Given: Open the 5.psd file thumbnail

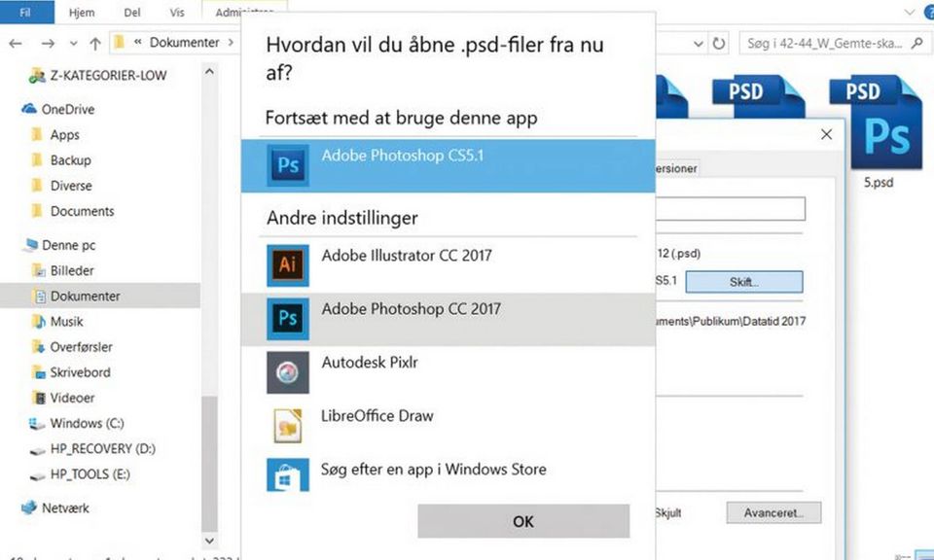Looking at the screenshot, I should tap(879, 126).
